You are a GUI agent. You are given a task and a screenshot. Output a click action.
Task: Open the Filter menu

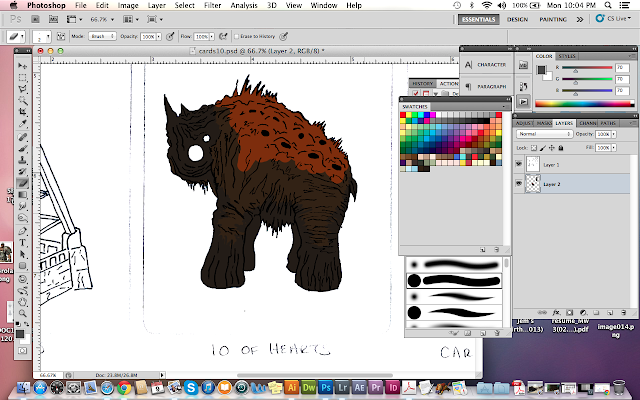[x=212, y=5]
